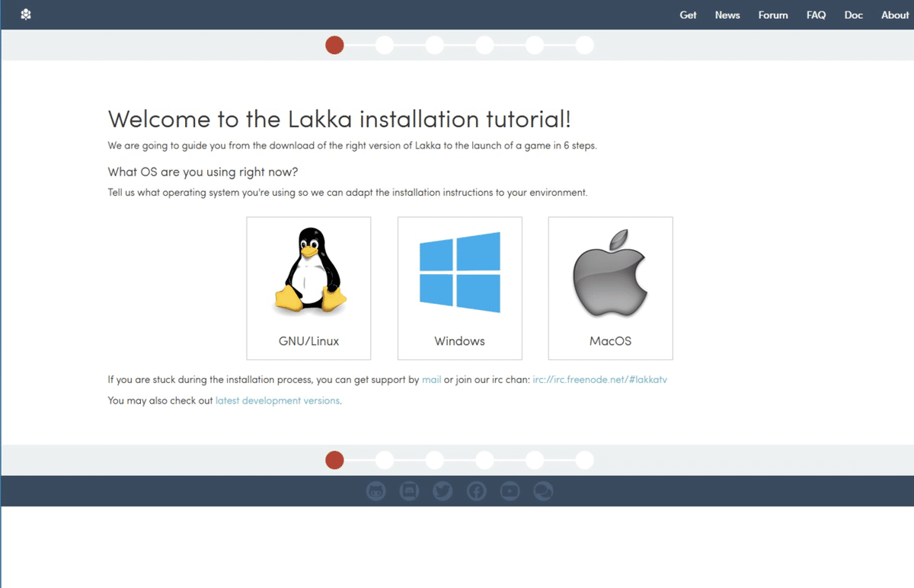Select the fourth step dot in the bottom progress bar

coord(484,460)
